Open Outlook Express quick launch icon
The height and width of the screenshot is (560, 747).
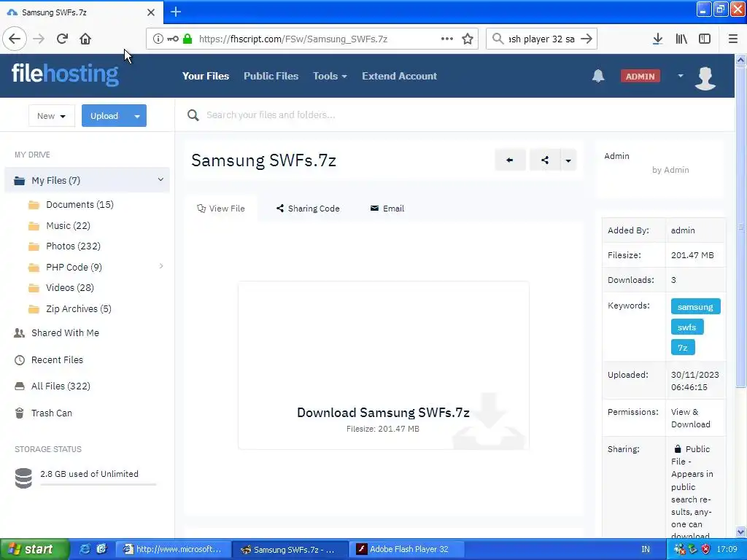tap(102, 549)
